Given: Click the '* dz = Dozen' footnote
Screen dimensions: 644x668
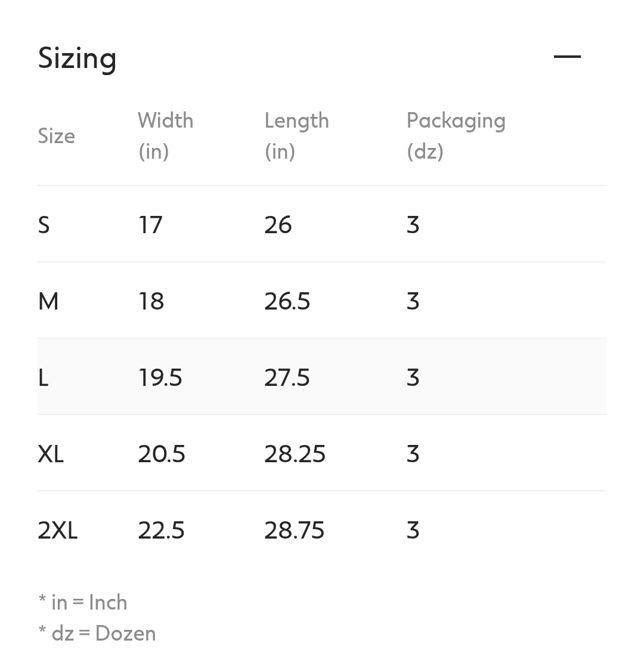Looking at the screenshot, I should 97,633.
